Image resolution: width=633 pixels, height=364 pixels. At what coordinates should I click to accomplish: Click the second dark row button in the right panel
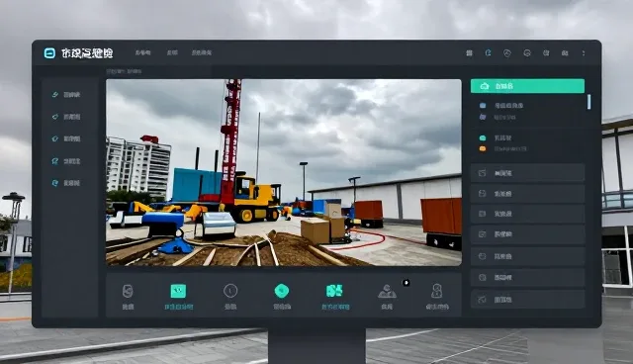(x=527, y=194)
